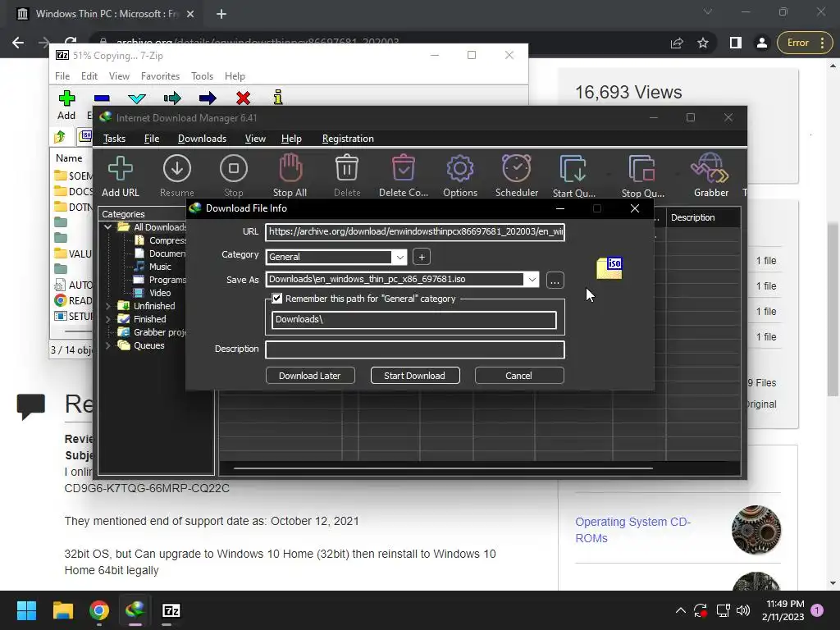Click the Start Download button
840x630 pixels.
point(414,376)
